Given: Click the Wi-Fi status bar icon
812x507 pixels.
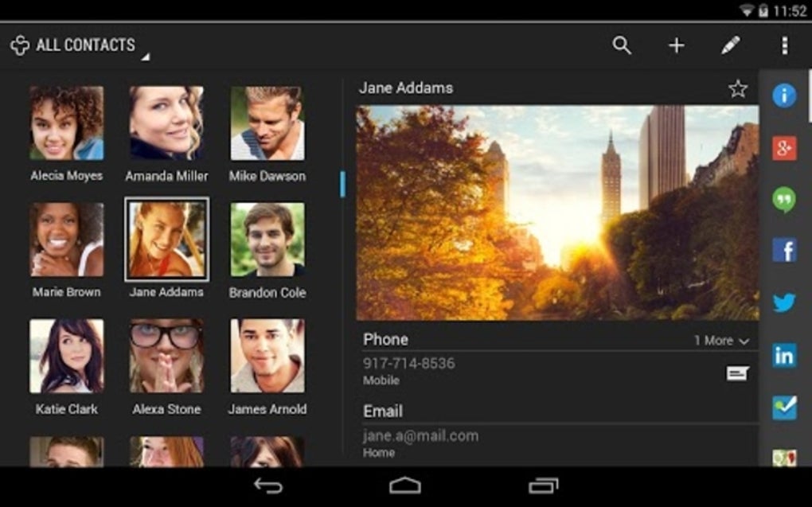Looking at the screenshot, I should 746,11.
